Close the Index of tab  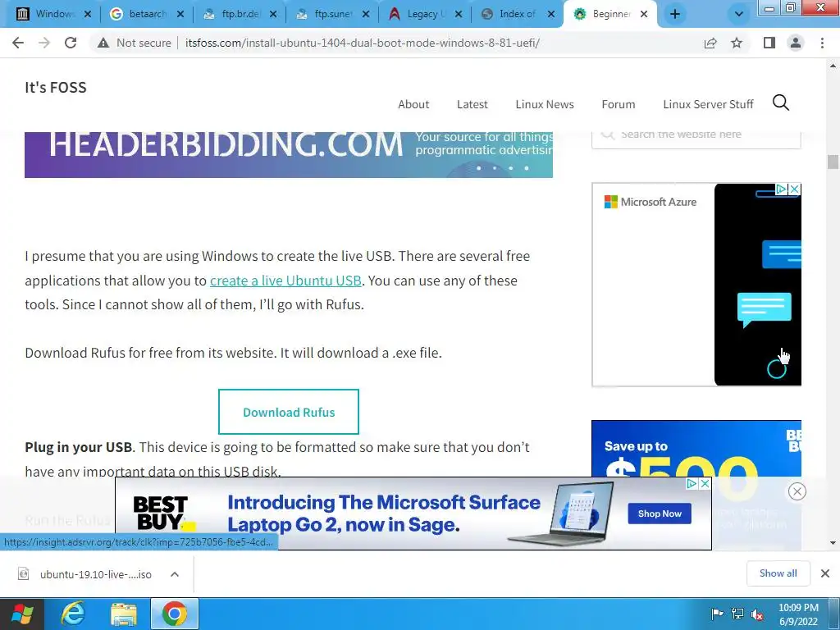pyautogui.click(x=551, y=15)
